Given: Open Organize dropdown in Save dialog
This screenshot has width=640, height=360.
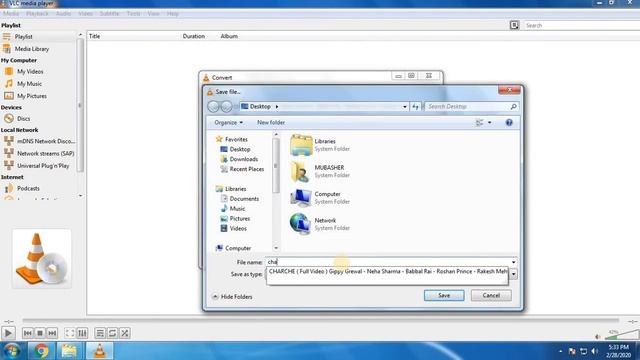Looking at the screenshot, I should point(229,122).
